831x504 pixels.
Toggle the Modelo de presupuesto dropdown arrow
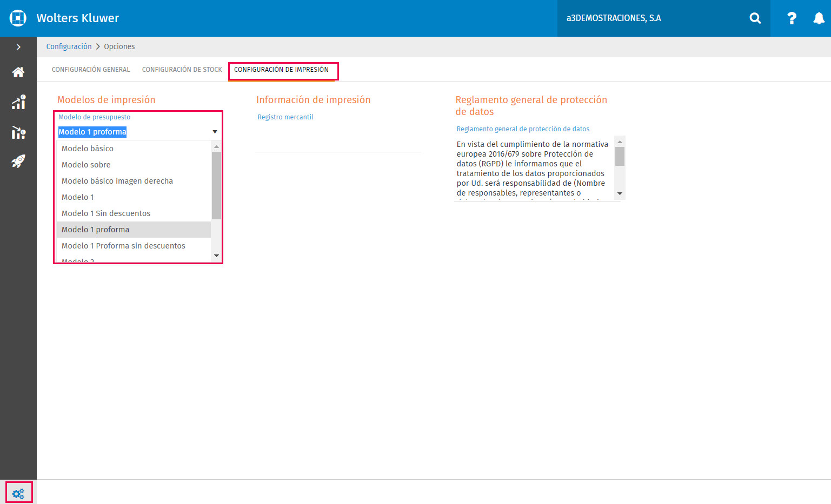coord(215,132)
